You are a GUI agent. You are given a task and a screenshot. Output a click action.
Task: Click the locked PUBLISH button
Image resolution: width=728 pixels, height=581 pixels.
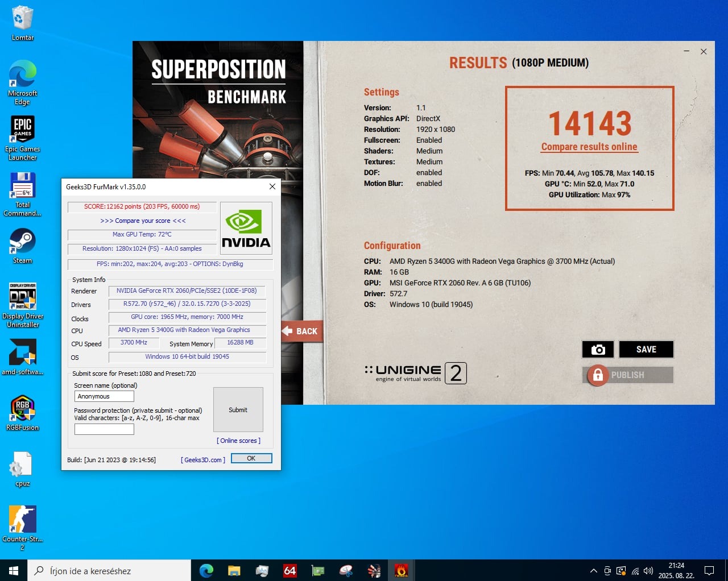click(628, 375)
